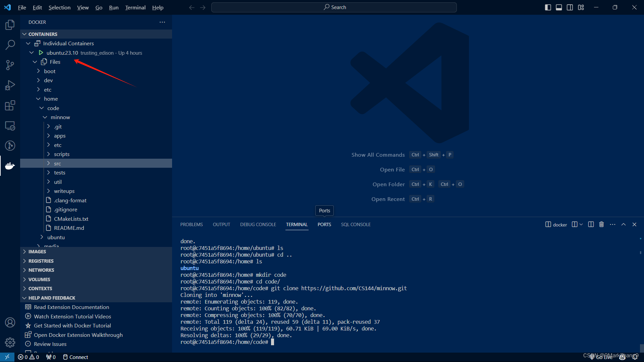Toggle bottom Panel visibility in title bar
Viewport: 644px width, 362px height.
pos(559,7)
